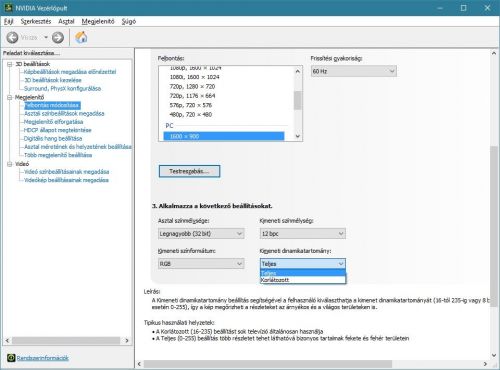Open Asztal méretének és helyzetének beállítása
This screenshot has height=370, width=500.
78,147
